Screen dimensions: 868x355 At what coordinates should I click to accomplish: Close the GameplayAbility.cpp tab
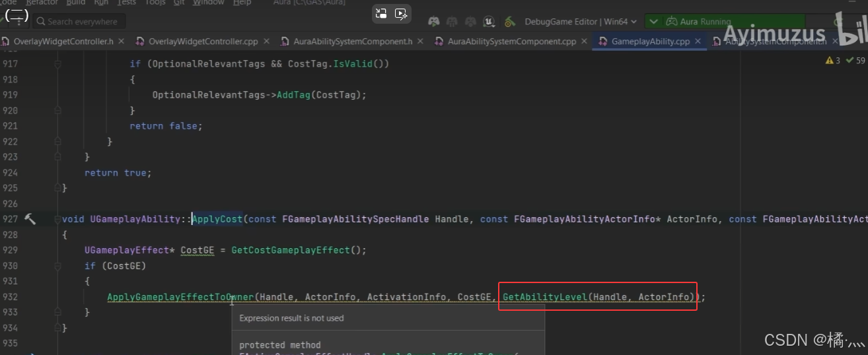coord(699,41)
